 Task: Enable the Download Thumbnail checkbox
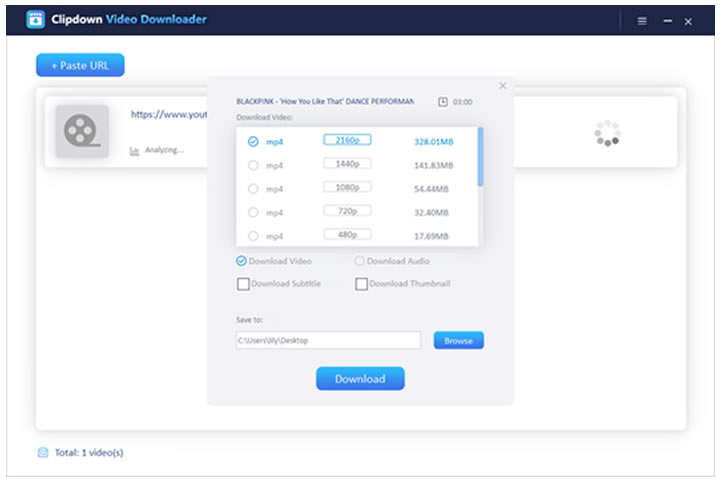tap(361, 284)
